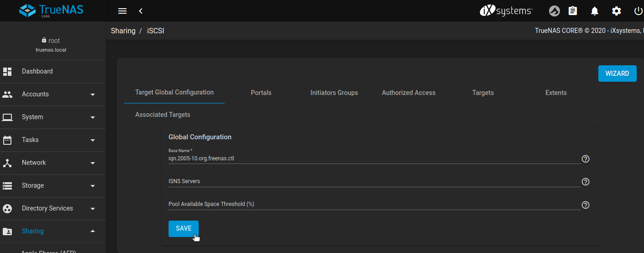Open the Extents tab
Viewport: 644px width, 253px height.
coord(556,93)
